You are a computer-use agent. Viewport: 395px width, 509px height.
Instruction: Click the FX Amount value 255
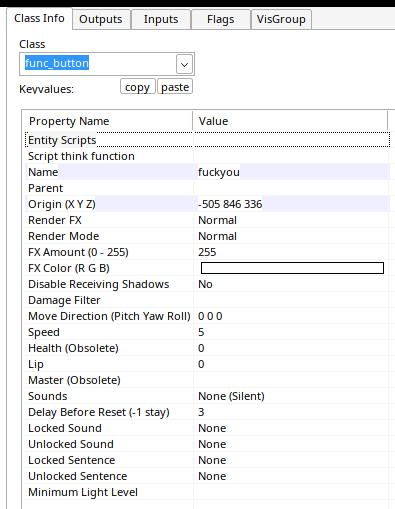[207, 252]
